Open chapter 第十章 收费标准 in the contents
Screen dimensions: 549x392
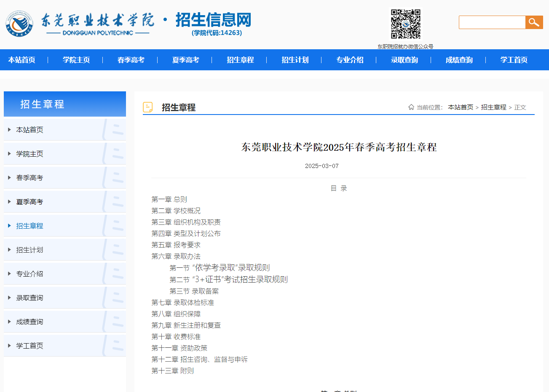176,336
